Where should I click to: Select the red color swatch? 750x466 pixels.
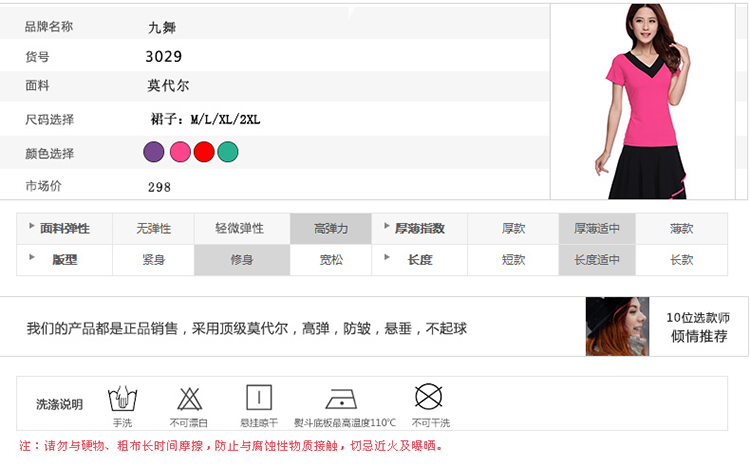(x=204, y=152)
